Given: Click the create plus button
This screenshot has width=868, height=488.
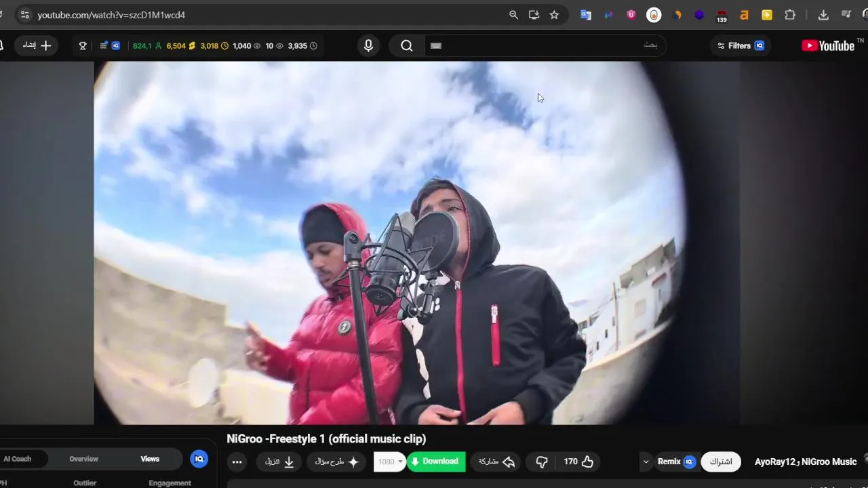Looking at the screenshot, I should 36,45.
